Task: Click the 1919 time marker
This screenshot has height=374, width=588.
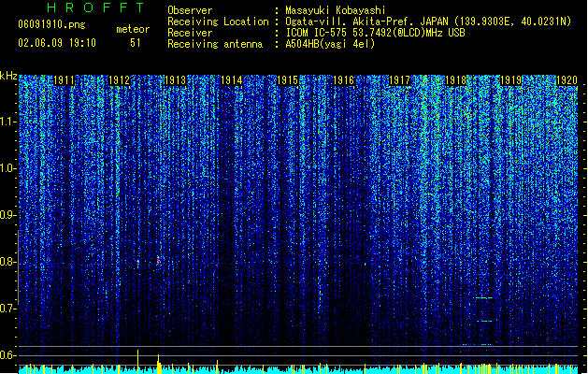Action: coord(511,80)
